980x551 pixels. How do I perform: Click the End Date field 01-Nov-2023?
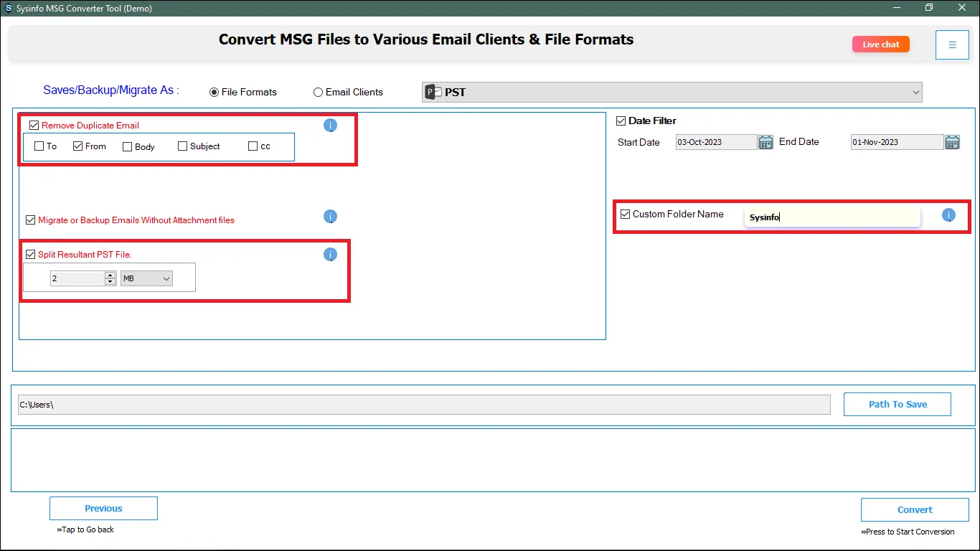897,142
